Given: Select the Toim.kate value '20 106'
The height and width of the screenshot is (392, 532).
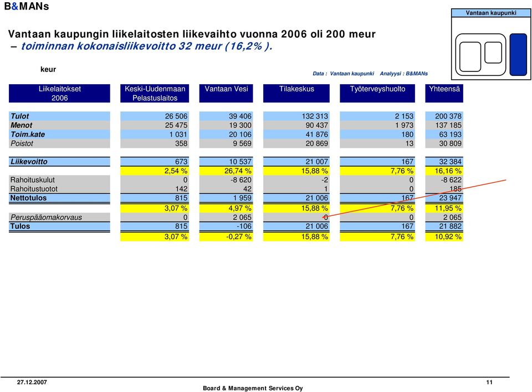Looking at the screenshot, I should [x=240, y=135].
